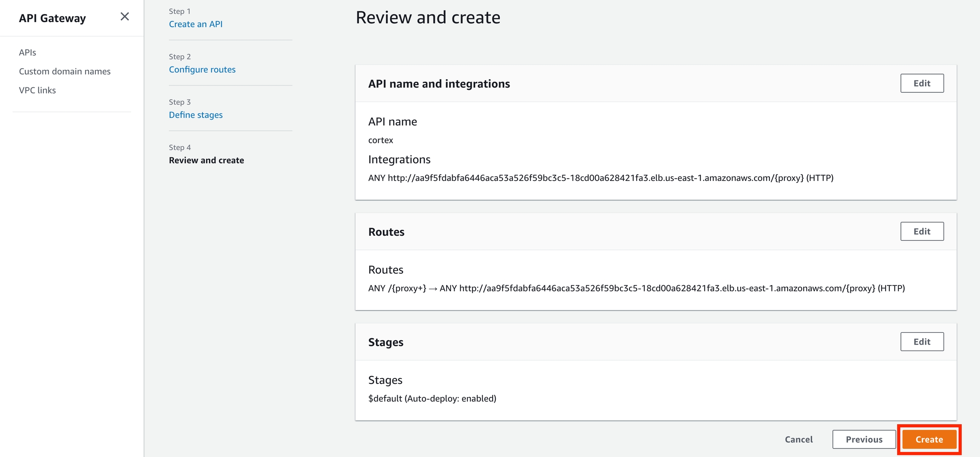Edit the Stages section

coord(922,342)
